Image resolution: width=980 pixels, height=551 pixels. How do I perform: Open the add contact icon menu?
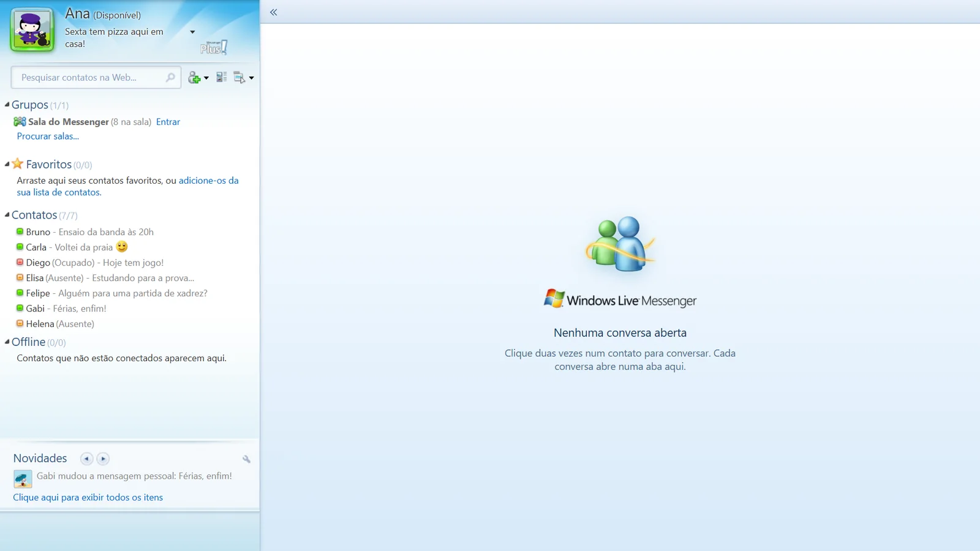(198, 78)
